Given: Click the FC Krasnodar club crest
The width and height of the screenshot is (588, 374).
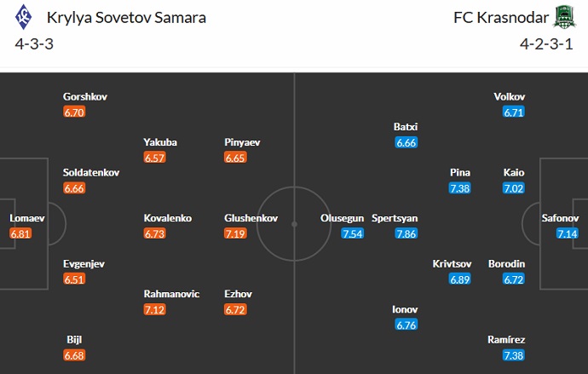Looking at the screenshot, I should pyautogui.click(x=561, y=18).
